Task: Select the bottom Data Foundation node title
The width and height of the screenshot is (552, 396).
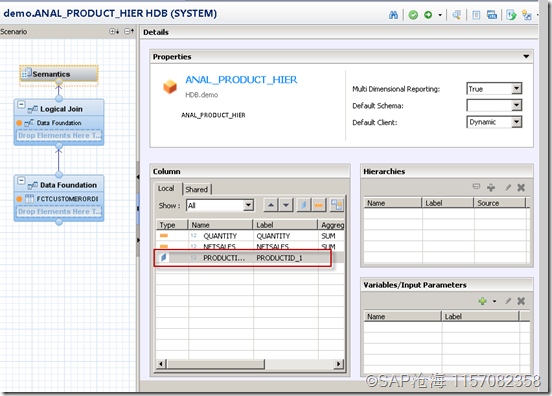Action: point(68,185)
